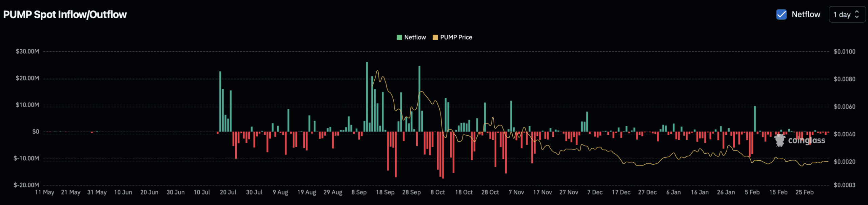Click the 20 Jul date label

click(228, 192)
